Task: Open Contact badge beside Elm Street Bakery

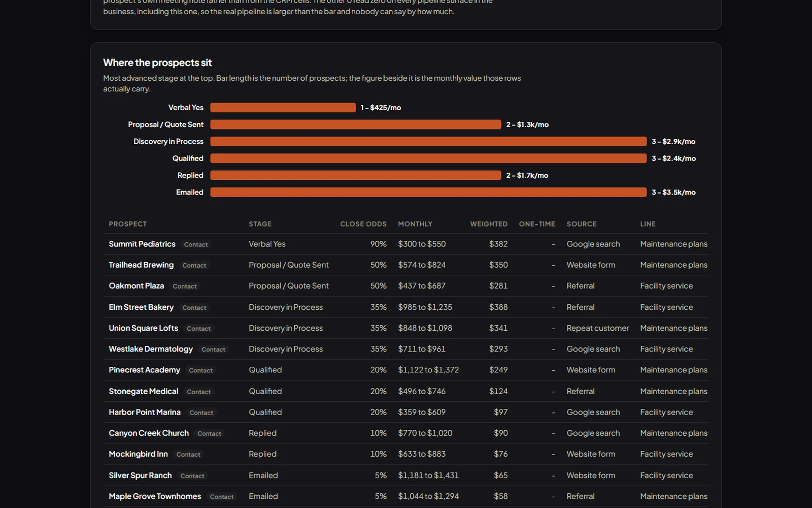Action: tap(194, 307)
